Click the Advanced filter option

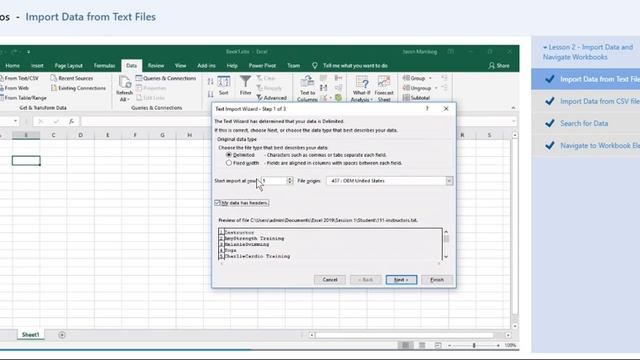(x=271, y=98)
